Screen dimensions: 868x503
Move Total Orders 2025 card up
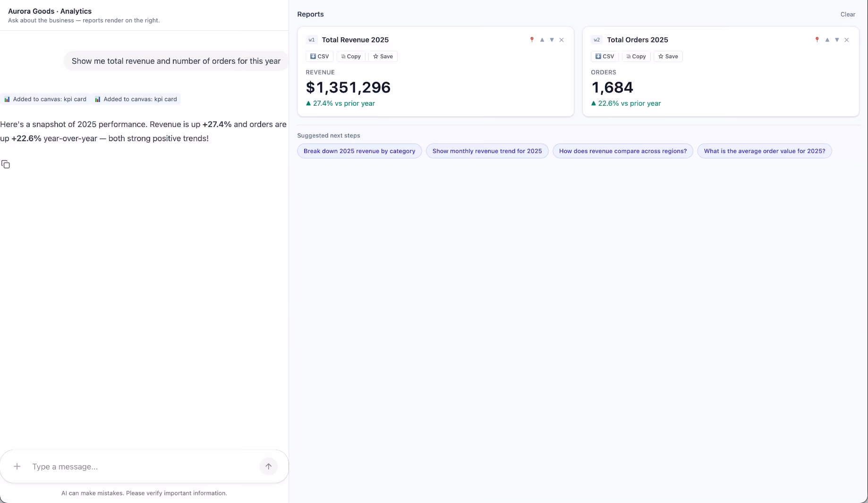click(827, 40)
